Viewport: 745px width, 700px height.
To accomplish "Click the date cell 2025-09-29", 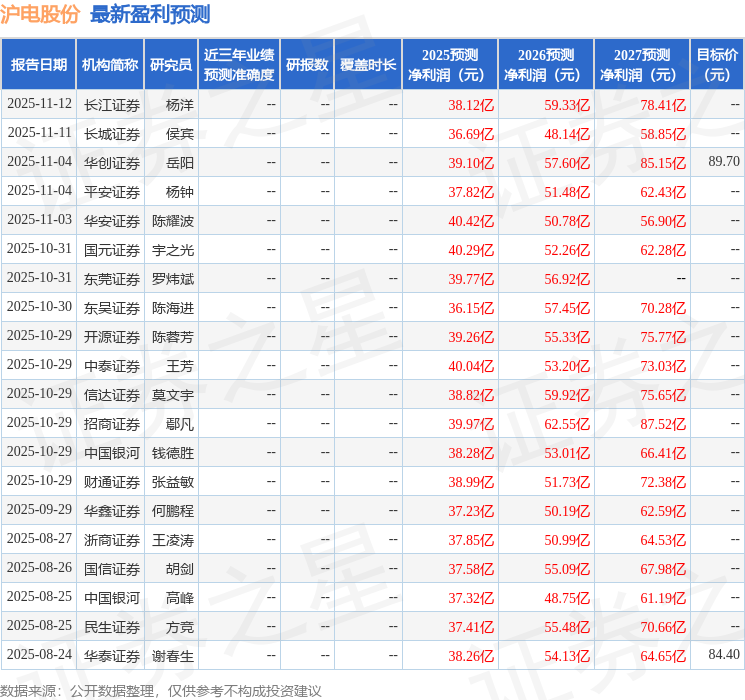I will (x=39, y=509).
